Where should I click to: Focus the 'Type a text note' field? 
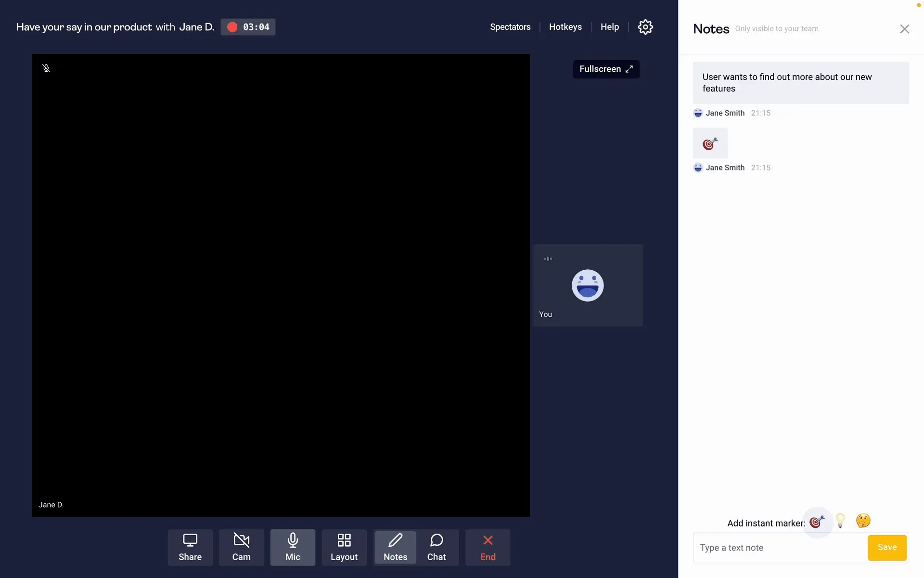780,548
